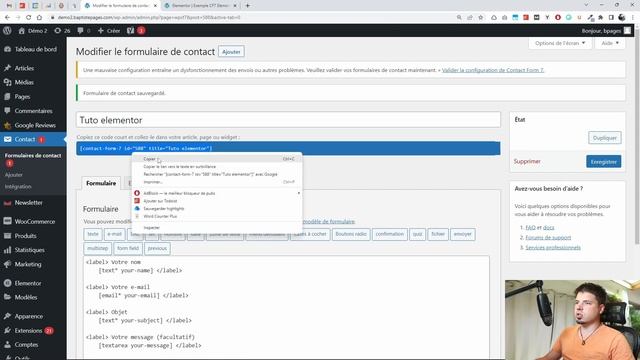Open browser home page button
Image resolution: width=640 pixels, height=360 pixels.
tap(39, 18)
